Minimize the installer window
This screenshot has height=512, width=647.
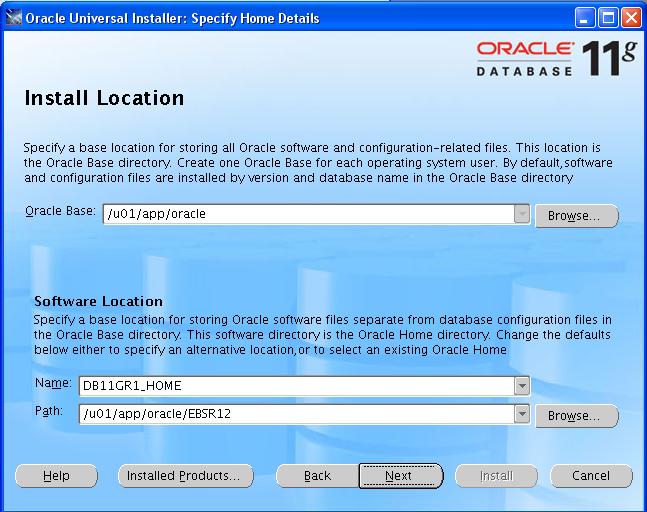[587, 17]
